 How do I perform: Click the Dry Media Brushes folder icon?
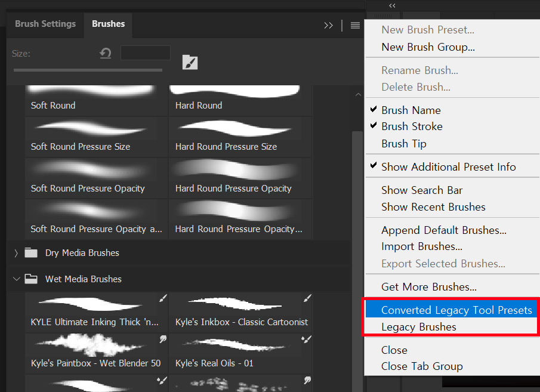pyautogui.click(x=31, y=253)
